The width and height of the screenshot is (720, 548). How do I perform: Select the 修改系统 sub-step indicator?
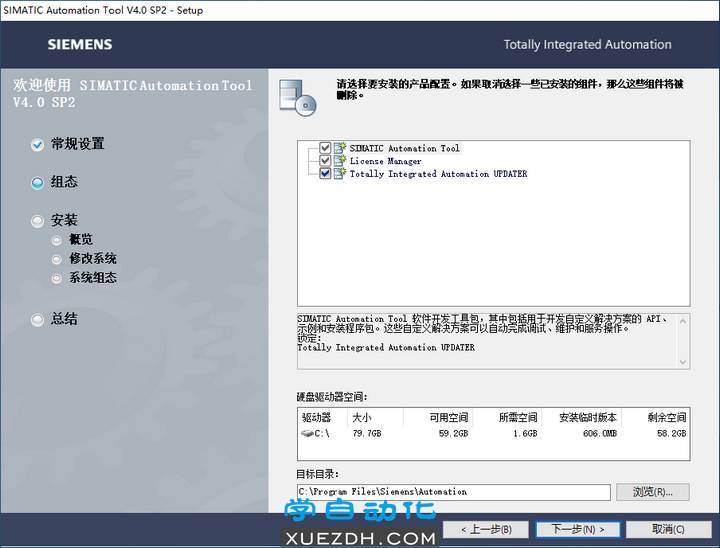56,260
